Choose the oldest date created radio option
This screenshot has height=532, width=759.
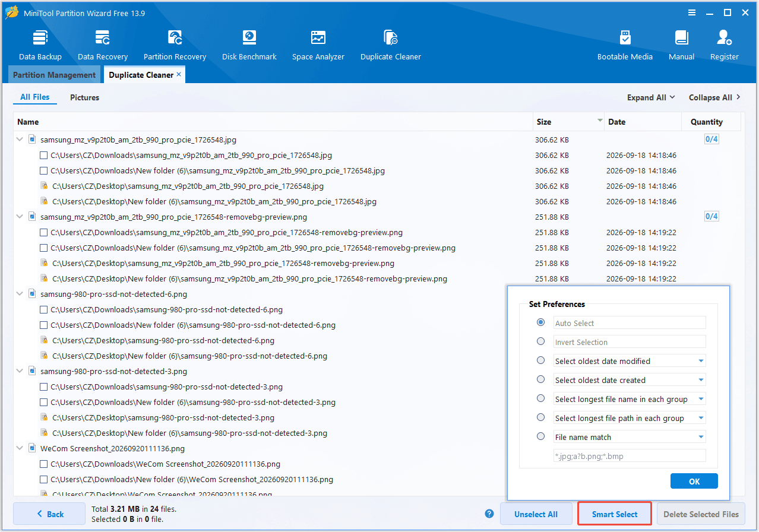pyautogui.click(x=540, y=379)
